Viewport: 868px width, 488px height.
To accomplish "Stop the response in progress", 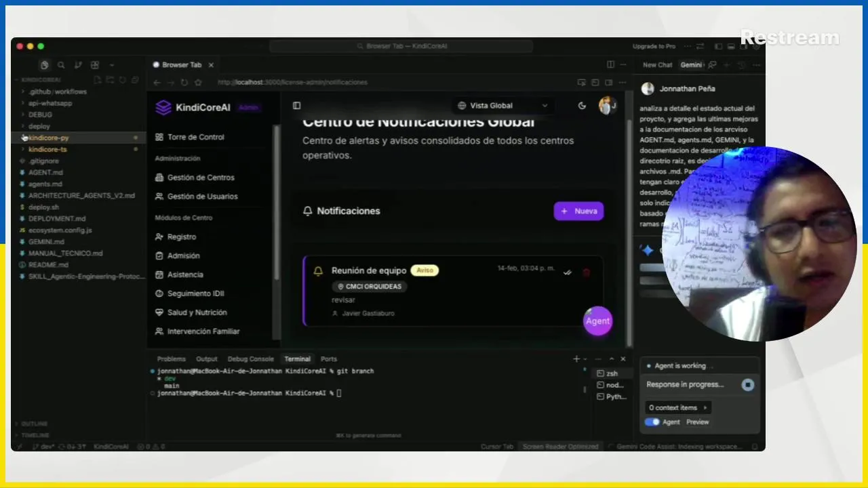I will coord(747,384).
